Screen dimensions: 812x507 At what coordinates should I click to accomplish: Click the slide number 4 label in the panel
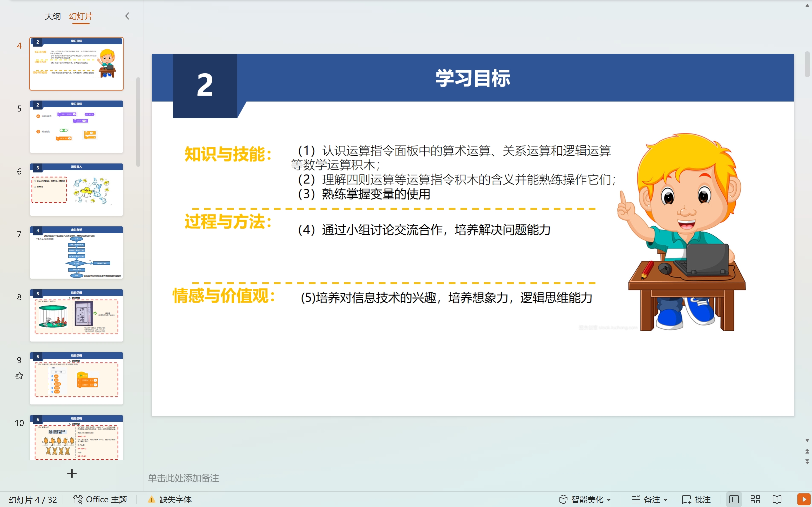(x=19, y=46)
